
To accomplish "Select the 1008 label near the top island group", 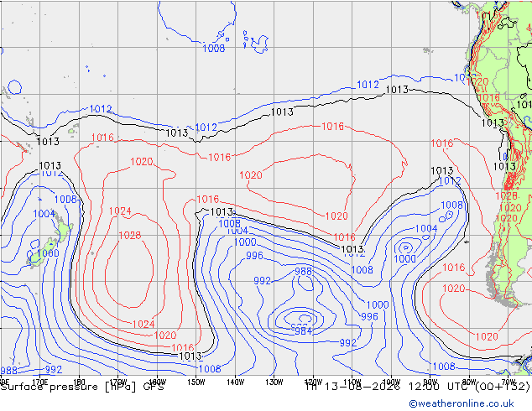I will click(214, 48).
